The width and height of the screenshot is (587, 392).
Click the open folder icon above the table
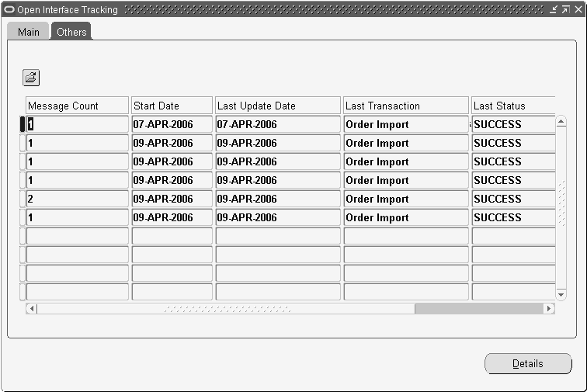click(x=31, y=78)
